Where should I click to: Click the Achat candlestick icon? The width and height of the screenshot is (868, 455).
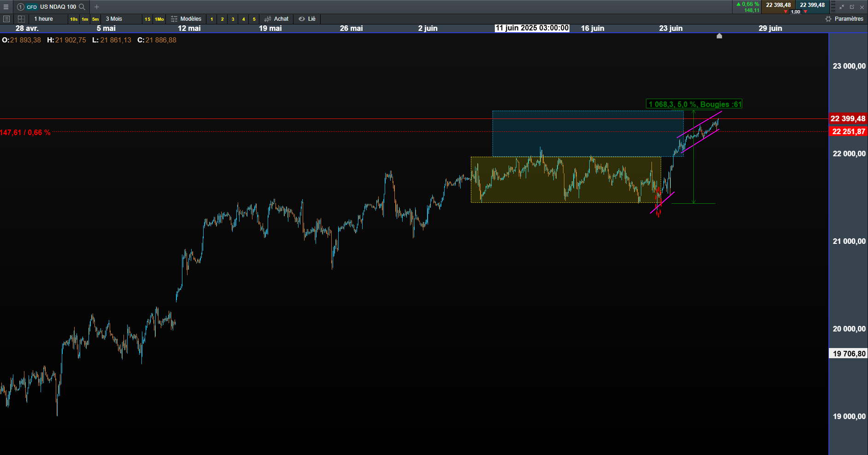pyautogui.click(x=268, y=19)
